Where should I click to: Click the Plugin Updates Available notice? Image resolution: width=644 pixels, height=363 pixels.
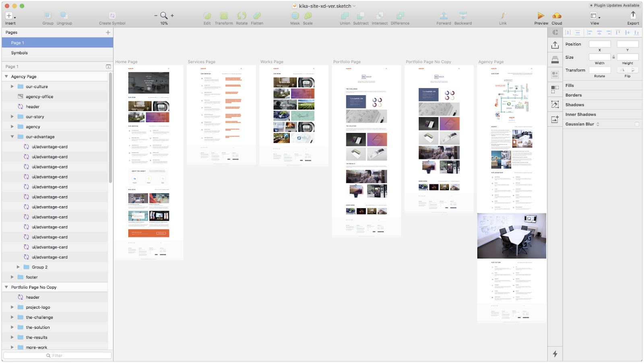[615, 5]
